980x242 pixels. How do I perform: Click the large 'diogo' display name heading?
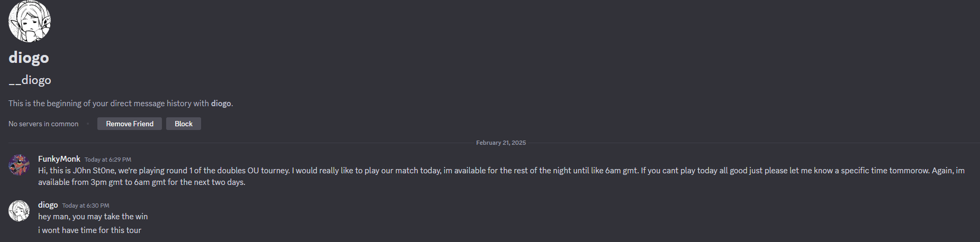point(29,58)
